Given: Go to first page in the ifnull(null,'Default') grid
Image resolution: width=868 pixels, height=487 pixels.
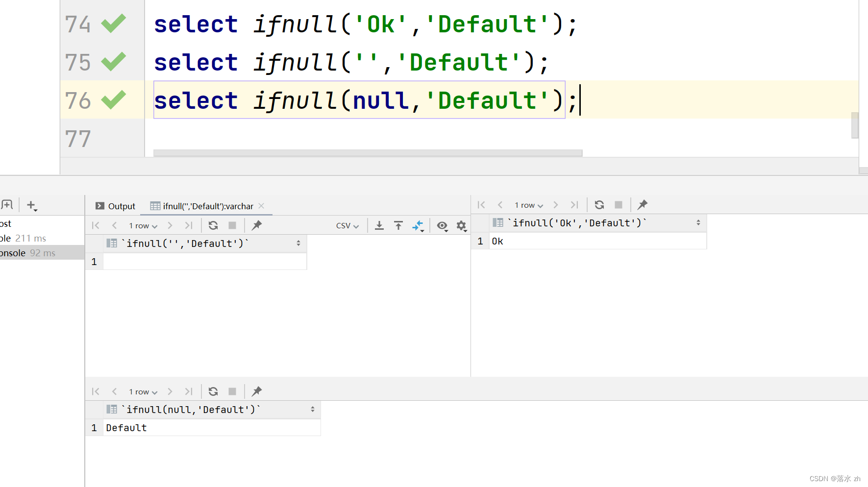Looking at the screenshot, I should 96,391.
